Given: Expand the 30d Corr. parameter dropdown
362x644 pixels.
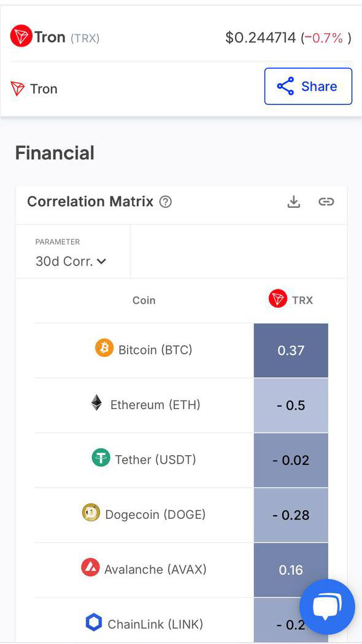Looking at the screenshot, I should pos(71,261).
